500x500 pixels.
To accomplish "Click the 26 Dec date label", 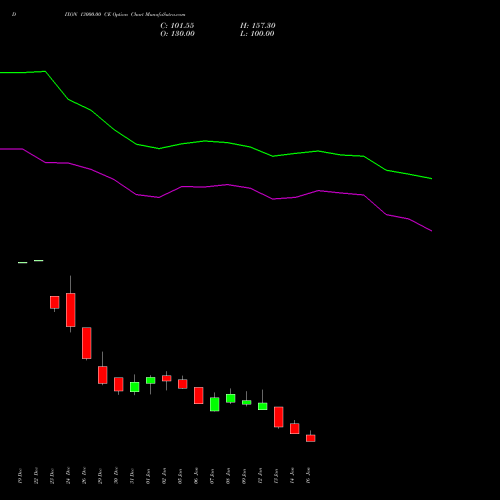I will point(84,476).
